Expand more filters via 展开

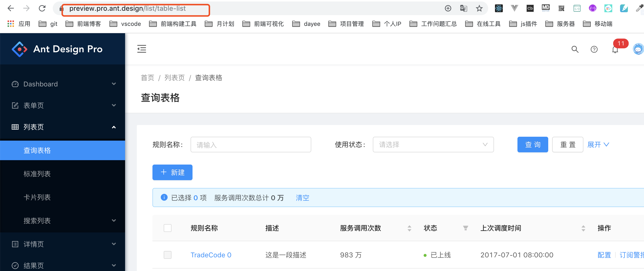[598, 144]
